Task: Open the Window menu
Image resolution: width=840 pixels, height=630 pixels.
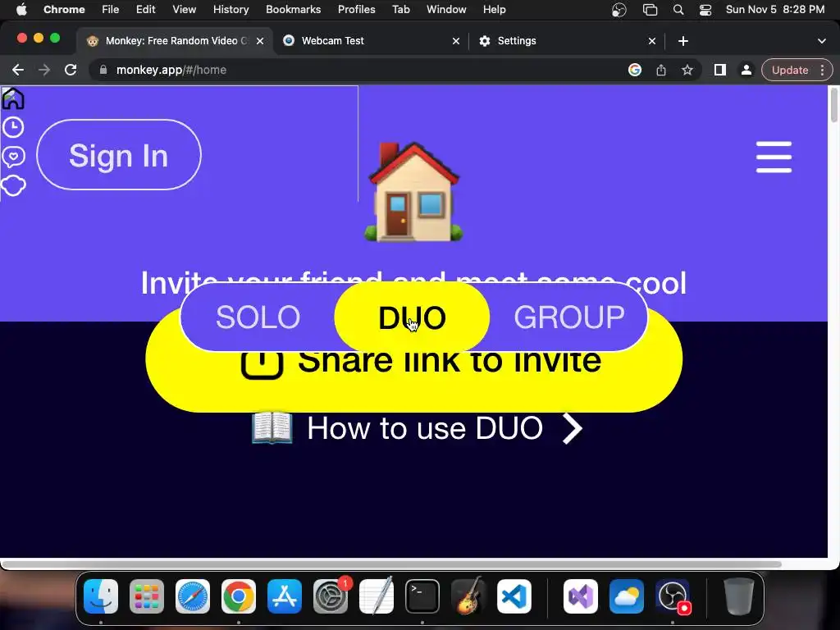Action: 446,10
